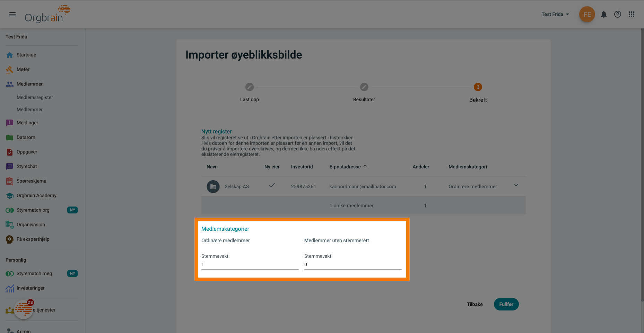The image size is (644, 333).
Task: Select investor ID 259875361
Action: pyautogui.click(x=304, y=186)
